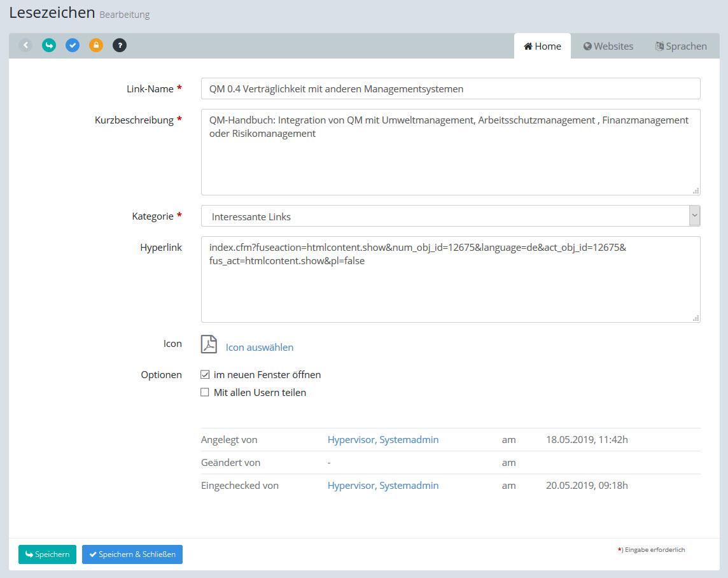Click the Speichern button

48,554
